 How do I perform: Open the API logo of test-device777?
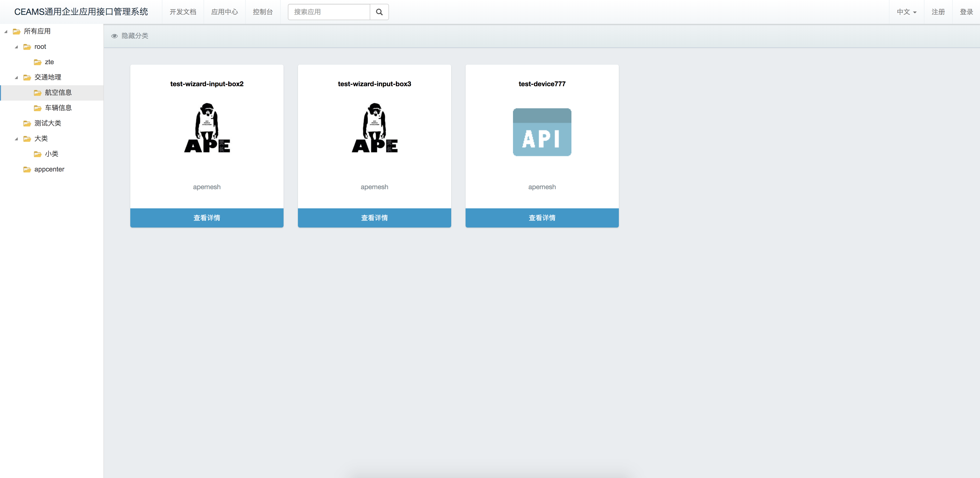(542, 132)
